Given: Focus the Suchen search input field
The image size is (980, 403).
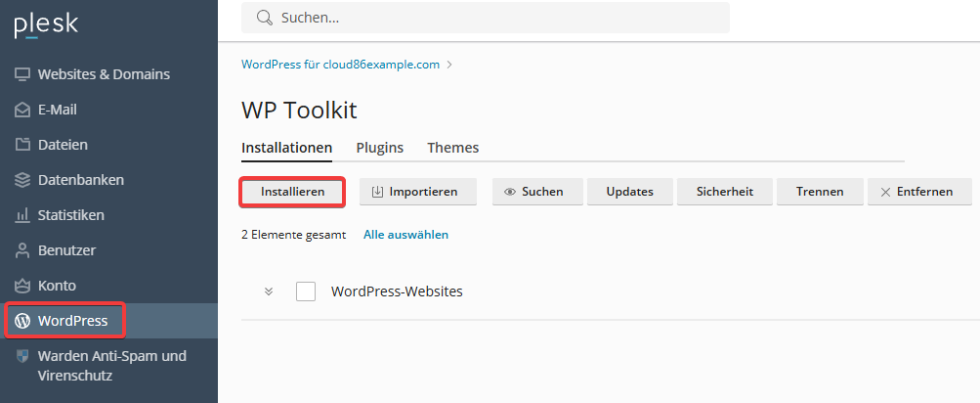Looking at the screenshot, I should tap(486, 18).
